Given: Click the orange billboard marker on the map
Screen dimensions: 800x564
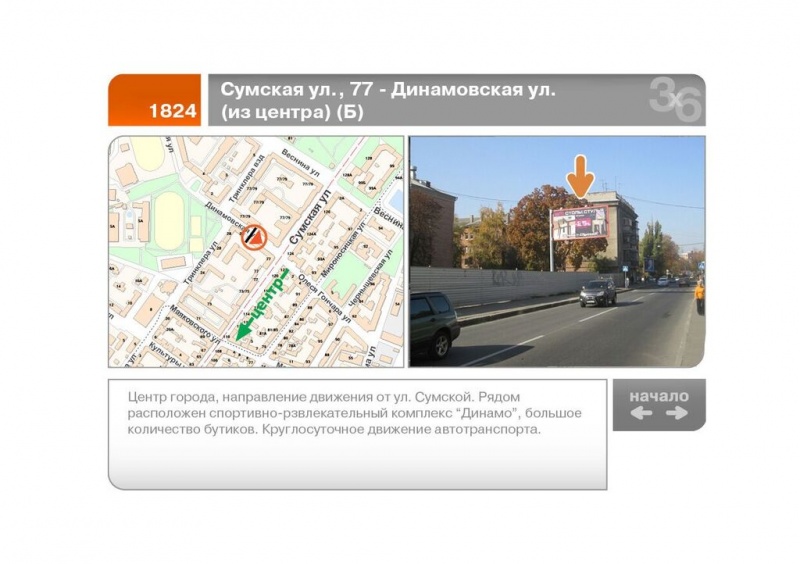Looking at the screenshot, I should 255,236.
